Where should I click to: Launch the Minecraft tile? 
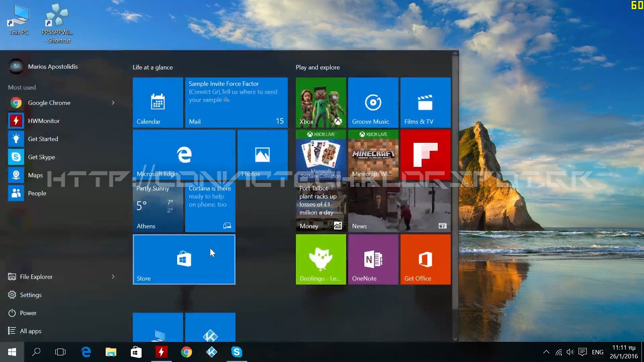(373, 155)
